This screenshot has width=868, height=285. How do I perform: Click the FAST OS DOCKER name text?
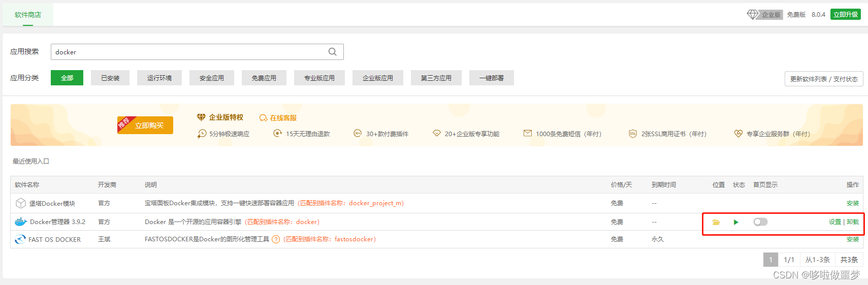coord(54,240)
